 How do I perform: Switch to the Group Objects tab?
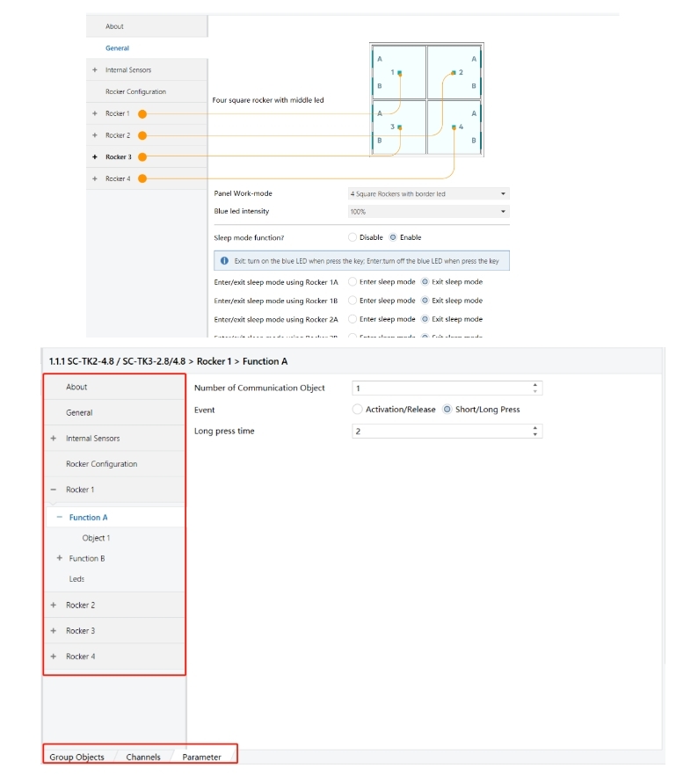pos(76,757)
